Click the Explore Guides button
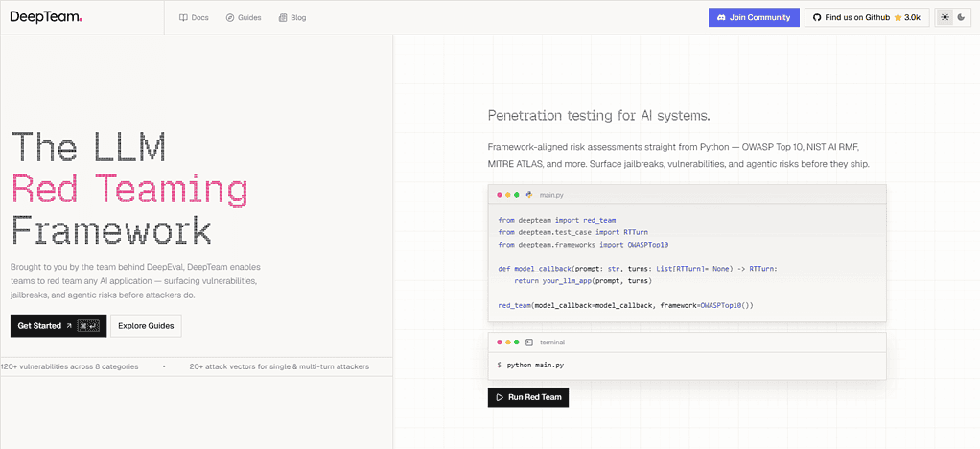This screenshot has height=449, width=980. [147, 326]
